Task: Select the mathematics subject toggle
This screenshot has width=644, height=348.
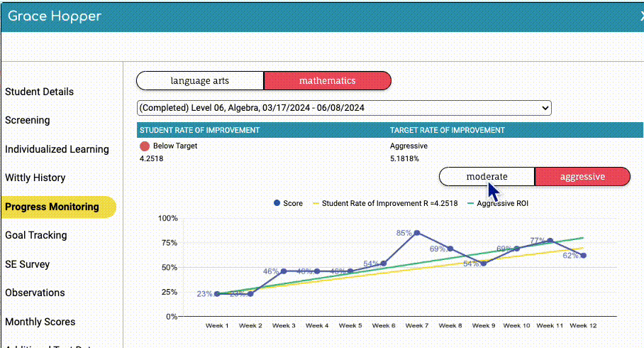Action: coord(328,81)
